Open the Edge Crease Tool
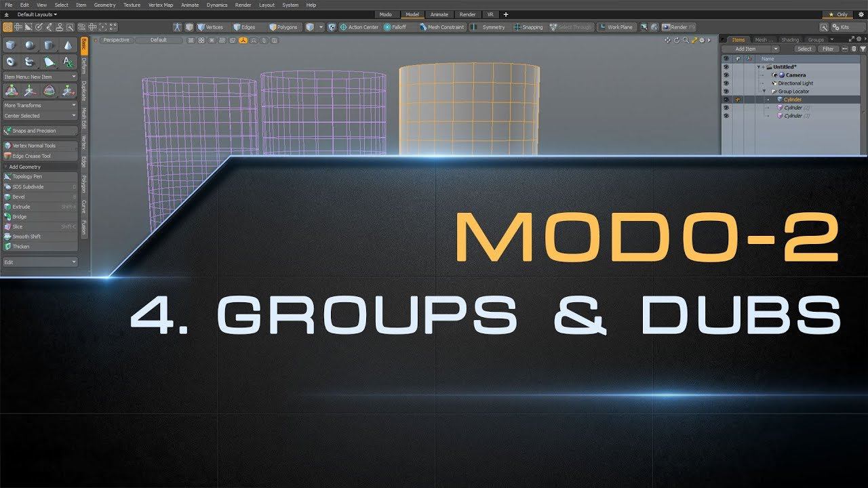 40,156
